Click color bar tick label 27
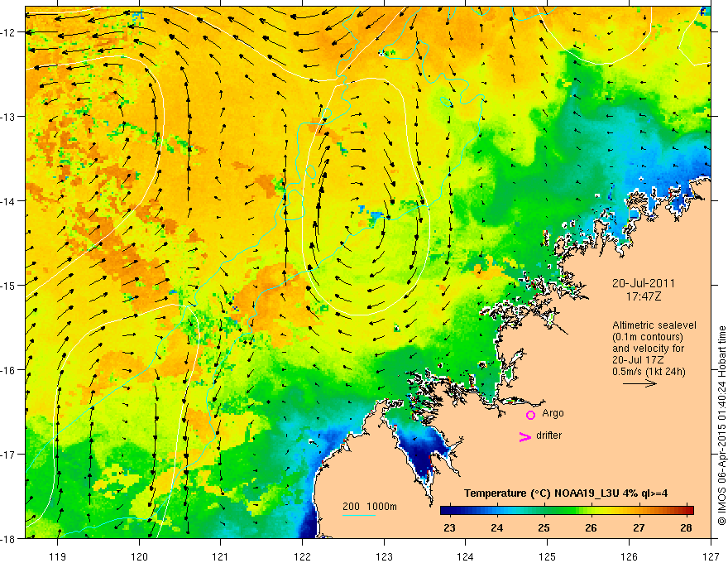Viewport: 728px width, 563px height. click(x=639, y=527)
